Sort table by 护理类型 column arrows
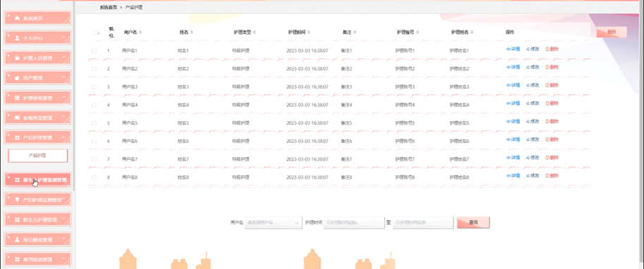644x269 pixels. [x=254, y=32]
